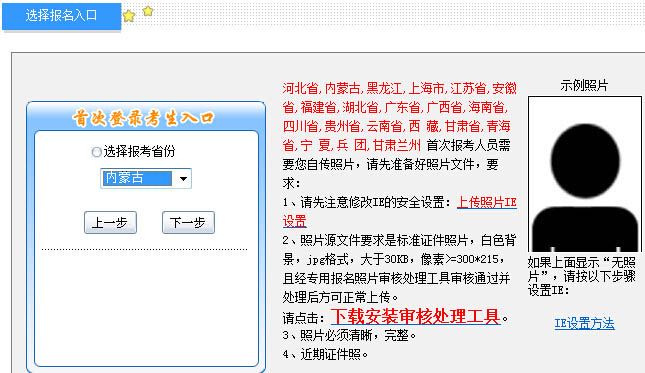Viewport: 645px width, 373px height.
Task: Click the larger yellow star beside the tab
Action: (x=129, y=16)
